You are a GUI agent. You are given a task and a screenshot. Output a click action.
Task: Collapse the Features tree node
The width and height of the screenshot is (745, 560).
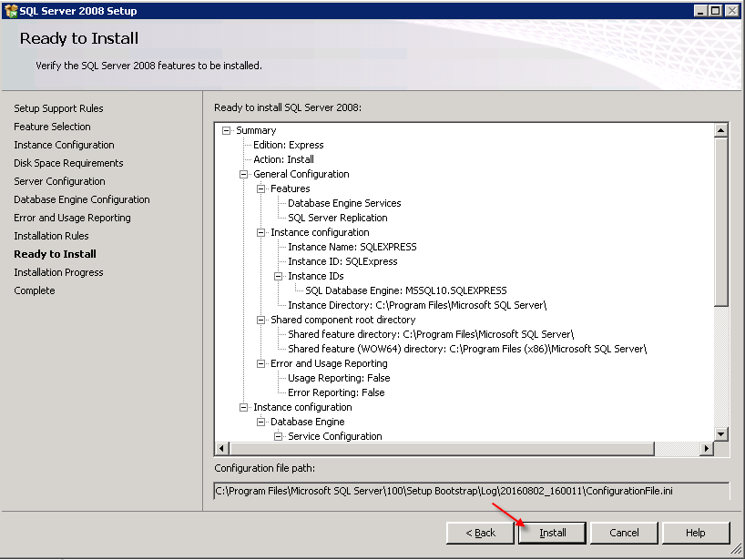click(x=260, y=189)
